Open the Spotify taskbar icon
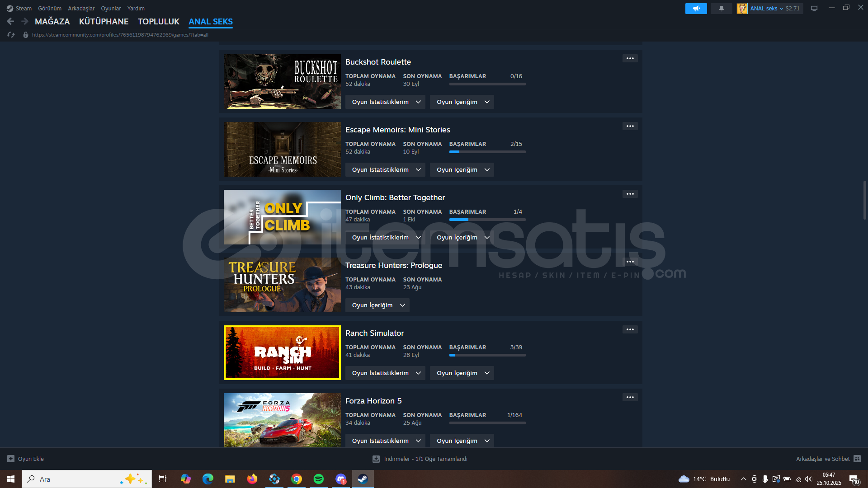 (319, 479)
